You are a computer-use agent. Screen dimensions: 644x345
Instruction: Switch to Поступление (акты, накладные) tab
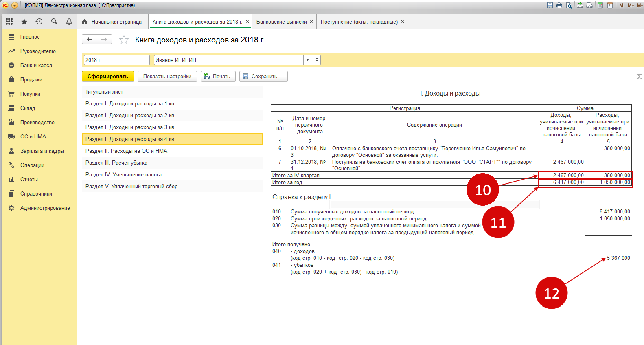pos(359,22)
